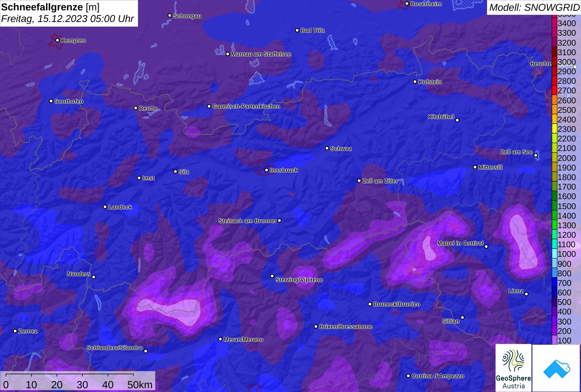The height and width of the screenshot is (392, 581).
Task: Click the Schneefallgrenze [m] title
Action: click(51, 7)
